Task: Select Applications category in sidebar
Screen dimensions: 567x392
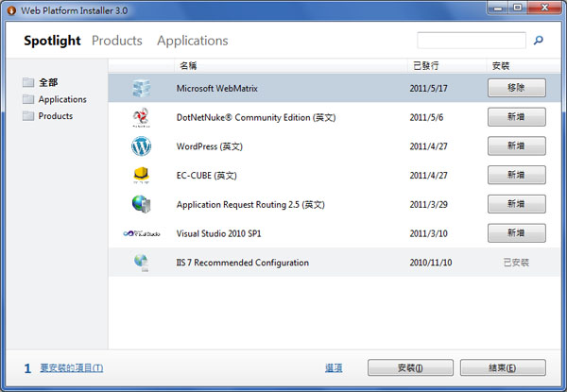Action: click(62, 99)
